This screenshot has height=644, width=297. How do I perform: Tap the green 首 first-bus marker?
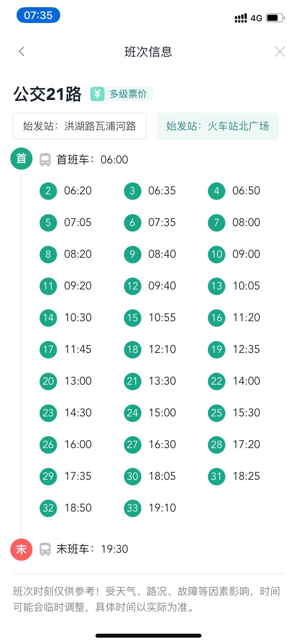(21, 159)
